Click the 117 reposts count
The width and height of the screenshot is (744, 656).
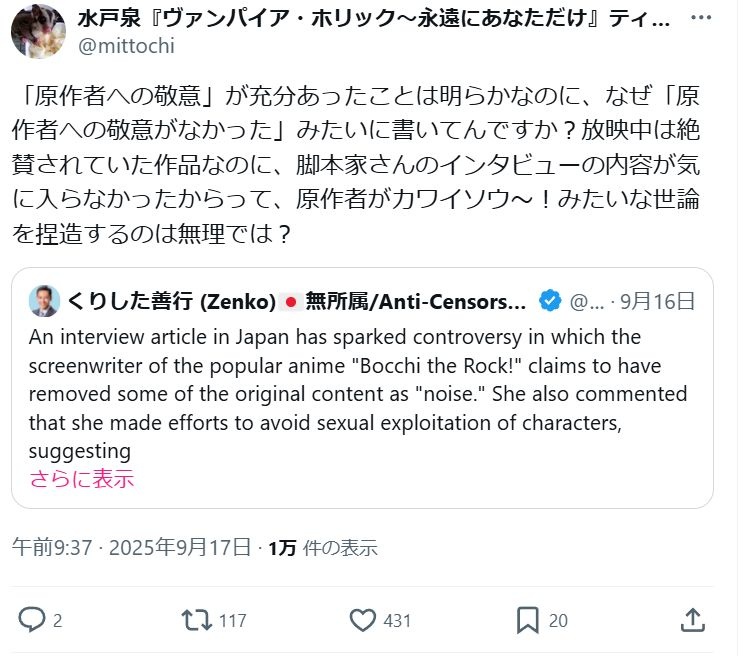tap(232, 620)
